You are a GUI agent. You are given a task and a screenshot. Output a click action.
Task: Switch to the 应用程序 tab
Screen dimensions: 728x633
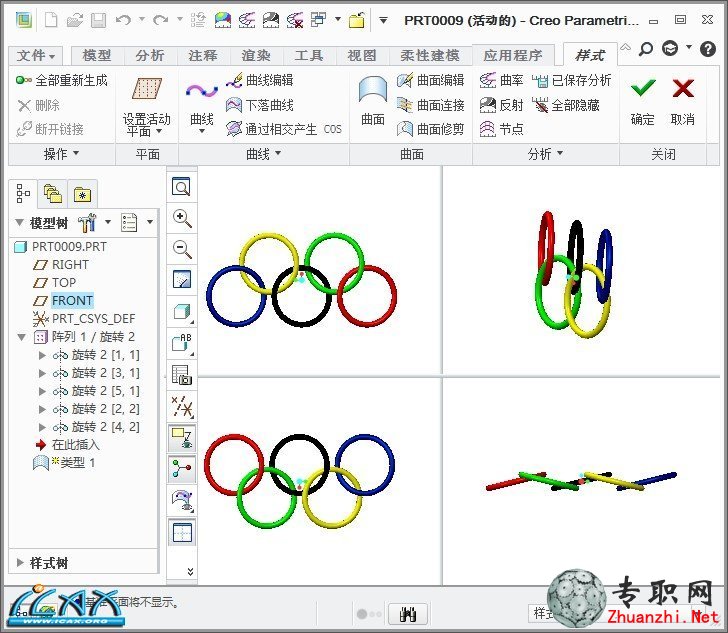coord(513,56)
